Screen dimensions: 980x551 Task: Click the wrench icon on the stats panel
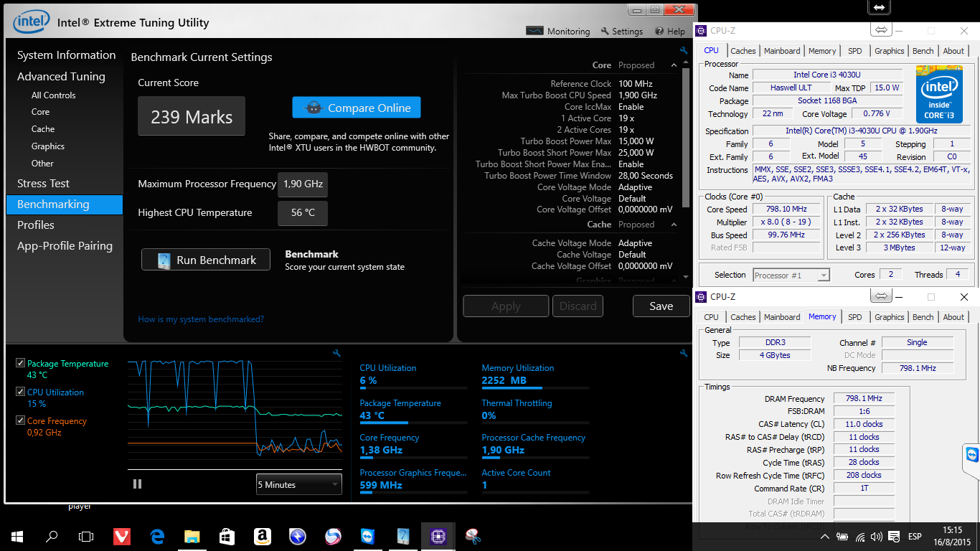point(684,353)
